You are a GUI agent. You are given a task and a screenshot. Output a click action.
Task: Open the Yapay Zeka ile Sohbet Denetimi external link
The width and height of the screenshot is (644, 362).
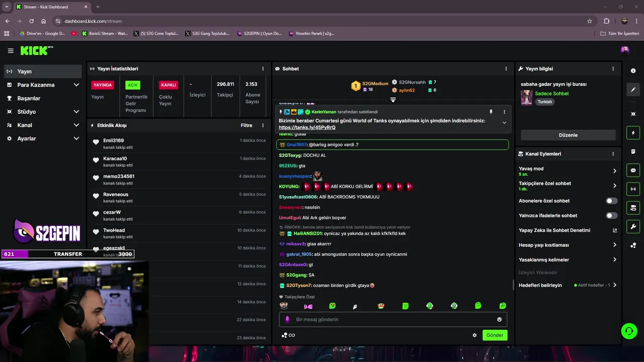point(615,230)
